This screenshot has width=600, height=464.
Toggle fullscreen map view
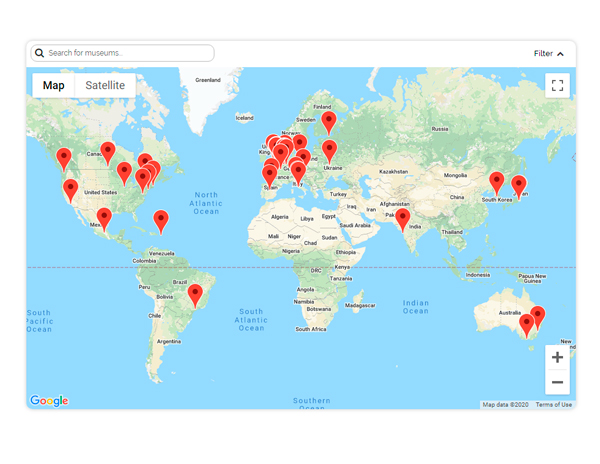tap(557, 86)
